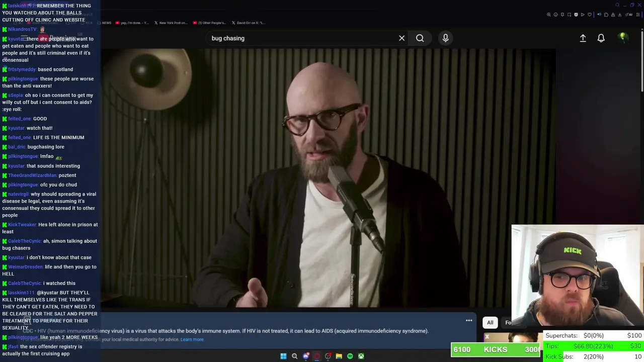Click the 'Kick Subs: 2(20%)' goal bar

[594, 356]
